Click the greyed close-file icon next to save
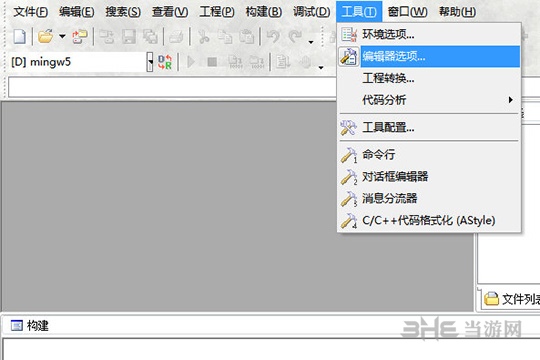 pyautogui.click(x=107, y=37)
